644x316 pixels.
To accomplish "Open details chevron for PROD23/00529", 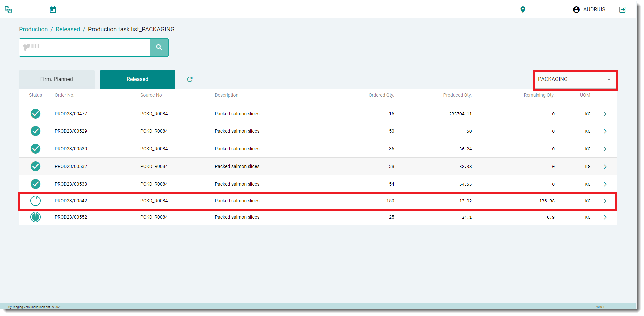I will click(605, 131).
